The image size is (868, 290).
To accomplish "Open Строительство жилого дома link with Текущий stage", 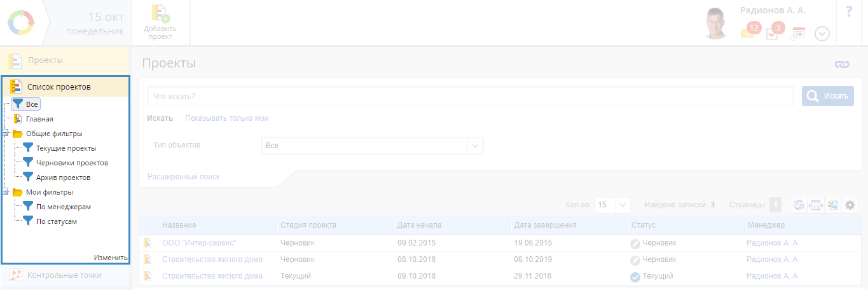I will pyautogui.click(x=212, y=276).
